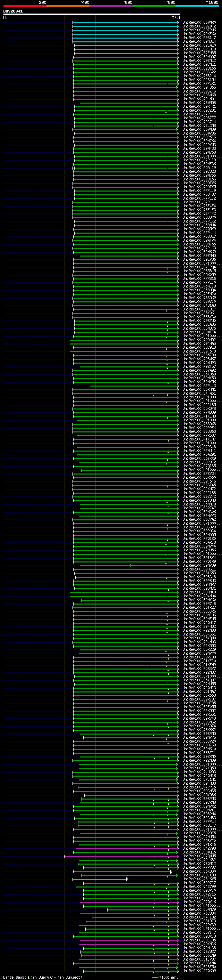The width and height of the screenshot is (222, 980).
Task: Click the UniRef100_Q9ATV6 identifier
Action: click(x=199, y=183)
